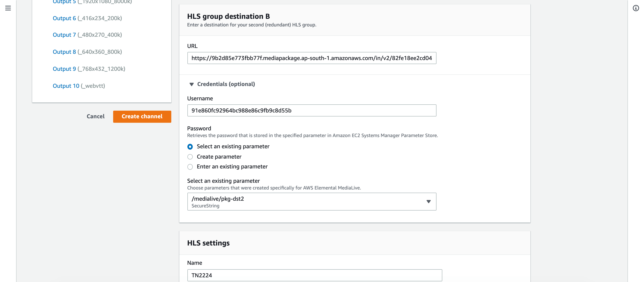Focus the Username input field
Viewport: 644px width, 282px height.
(x=311, y=110)
